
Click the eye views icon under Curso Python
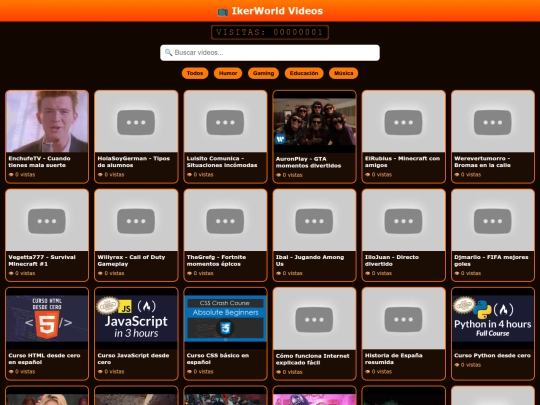457,365
